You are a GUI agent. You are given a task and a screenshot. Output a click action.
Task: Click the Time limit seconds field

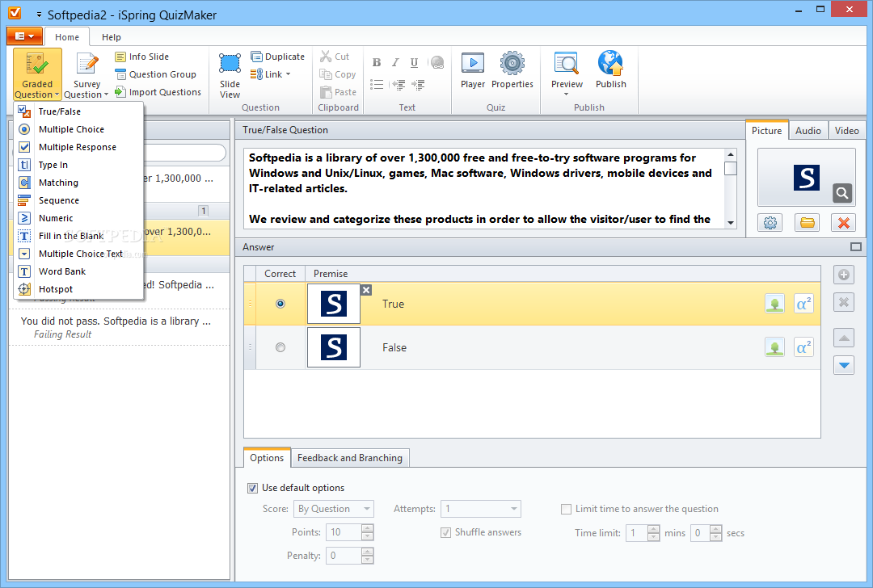[700, 533]
